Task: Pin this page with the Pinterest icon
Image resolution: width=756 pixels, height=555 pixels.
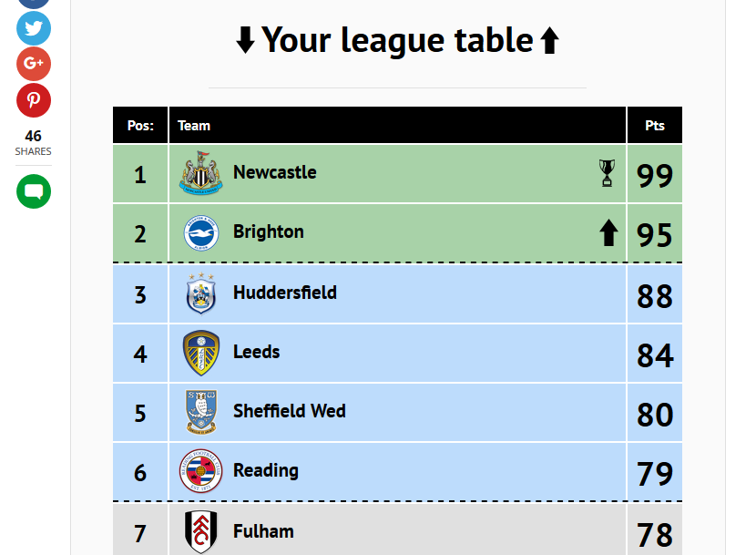Action: coord(34,100)
